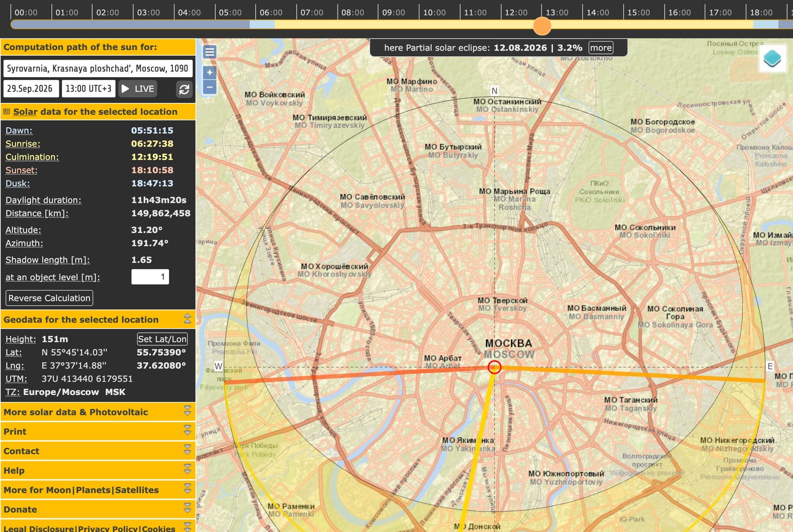793x532 pixels.
Task: Jump timeline to 09:00 marker
Action: [393, 12]
